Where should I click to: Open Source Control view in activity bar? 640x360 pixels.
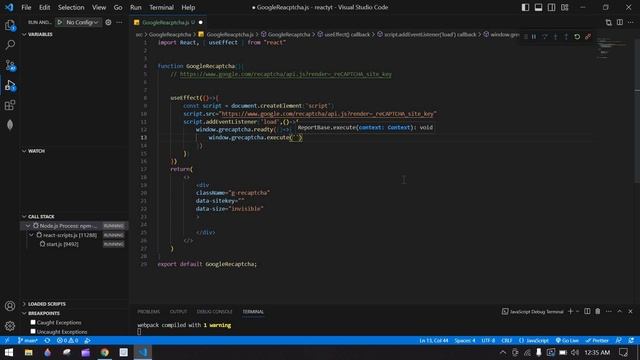click(x=10, y=65)
